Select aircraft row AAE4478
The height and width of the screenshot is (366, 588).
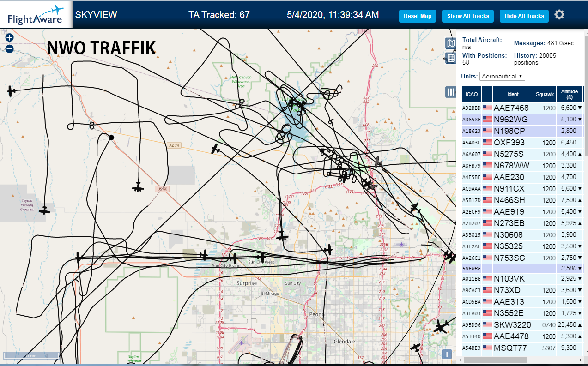522,336
